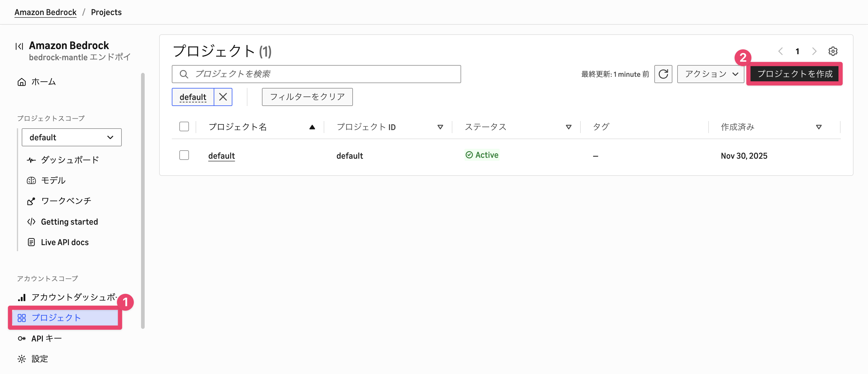Collapse the sidebar navigation panel
The image size is (868, 374).
19,46
